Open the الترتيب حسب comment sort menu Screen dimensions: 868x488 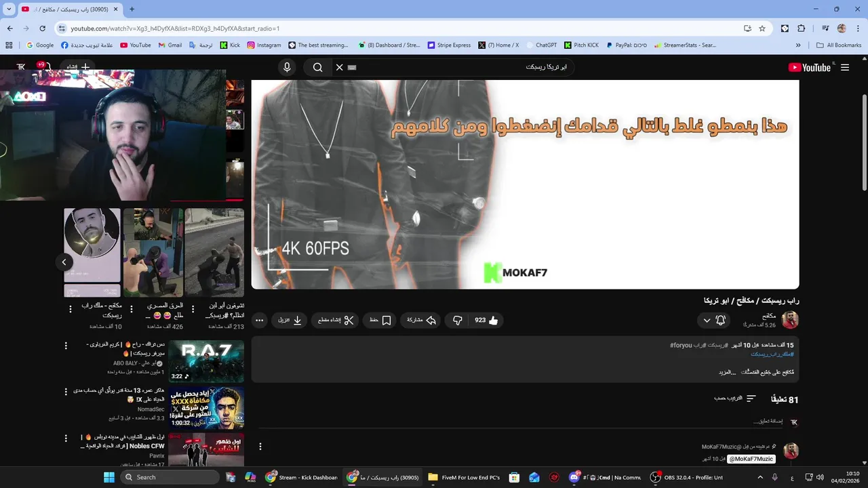734,399
